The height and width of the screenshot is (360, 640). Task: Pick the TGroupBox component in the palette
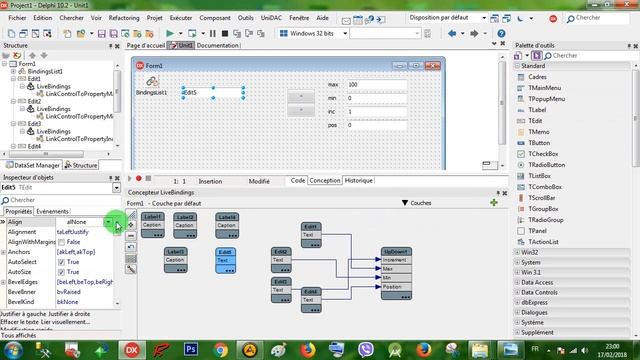(543, 209)
